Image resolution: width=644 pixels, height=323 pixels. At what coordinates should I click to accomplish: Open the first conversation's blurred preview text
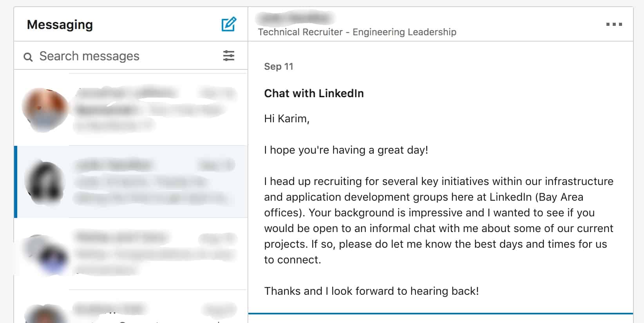click(x=149, y=111)
